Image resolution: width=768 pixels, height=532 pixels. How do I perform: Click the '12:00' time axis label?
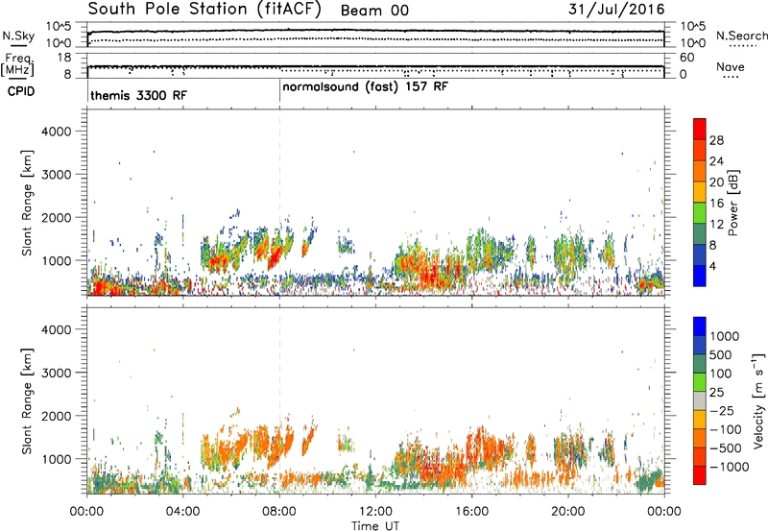[x=375, y=512]
